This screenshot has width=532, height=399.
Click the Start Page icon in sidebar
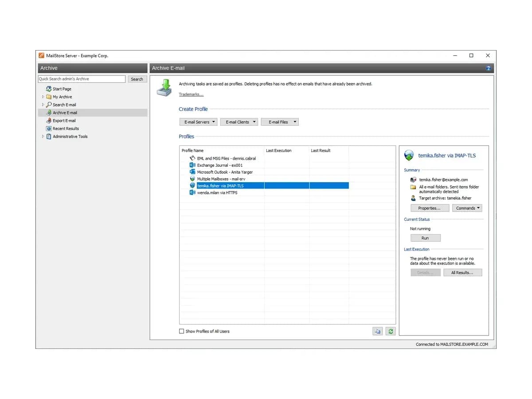tap(49, 89)
